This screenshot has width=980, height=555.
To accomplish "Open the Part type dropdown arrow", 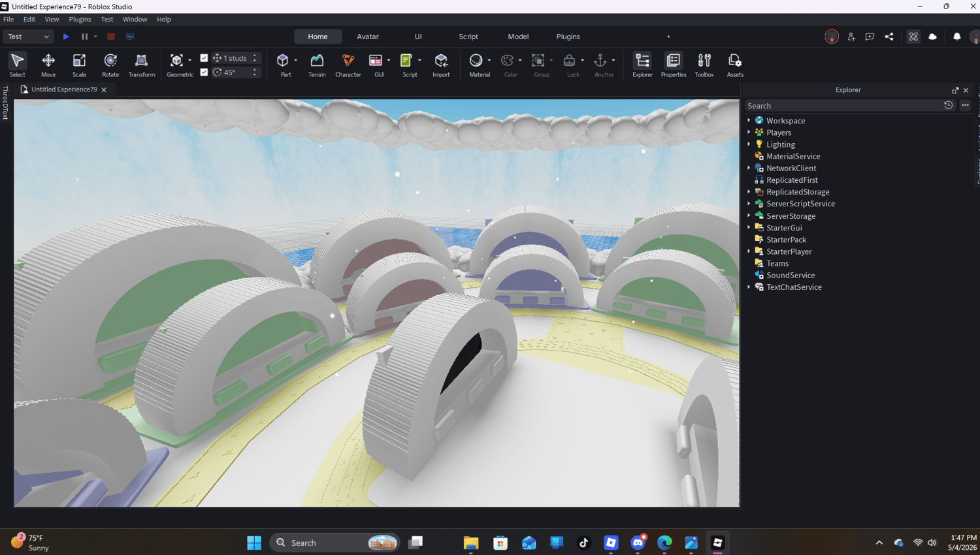I will point(296,60).
